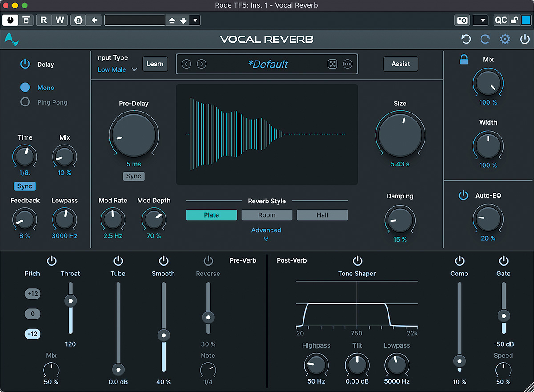Click the QC icon in the top toolbar

pos(502,20)
